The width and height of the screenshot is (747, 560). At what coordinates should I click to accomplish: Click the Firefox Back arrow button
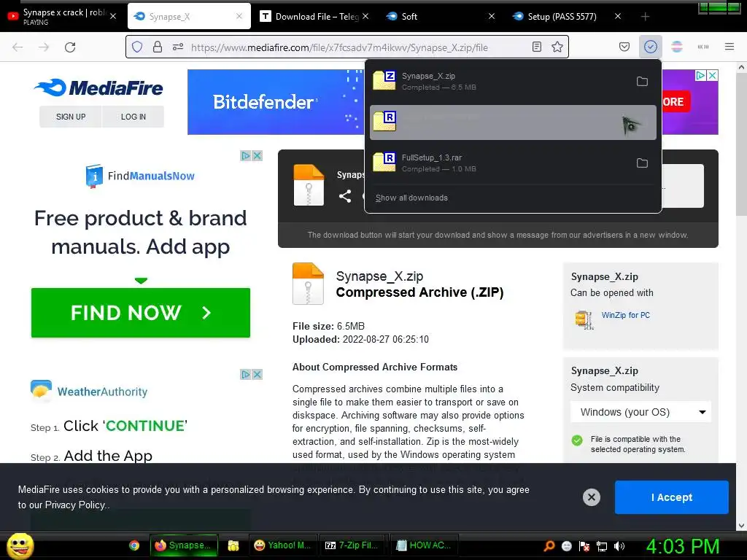(x=18, y=47)
